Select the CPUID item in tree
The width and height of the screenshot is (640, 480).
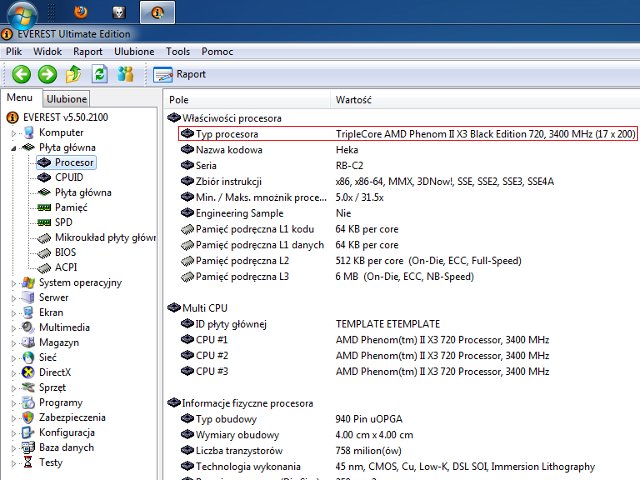69,177
